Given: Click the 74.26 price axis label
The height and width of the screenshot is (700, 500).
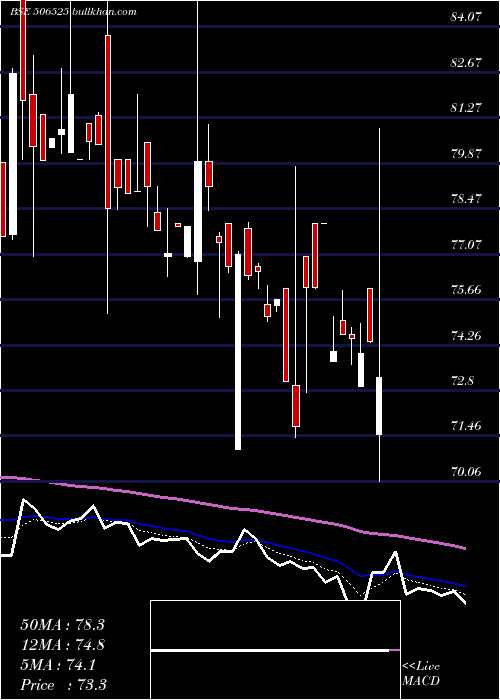Looking at the screenshot, I should coord(467,336).
